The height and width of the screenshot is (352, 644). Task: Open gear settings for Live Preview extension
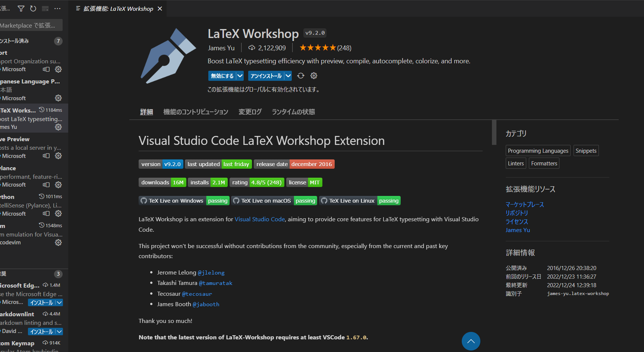point(59,156)
